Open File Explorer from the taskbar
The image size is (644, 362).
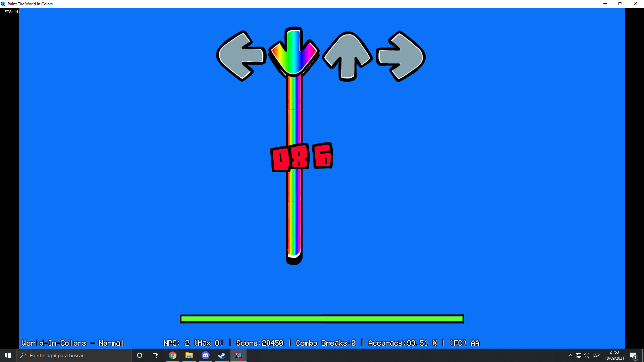[x=189, y=355]
